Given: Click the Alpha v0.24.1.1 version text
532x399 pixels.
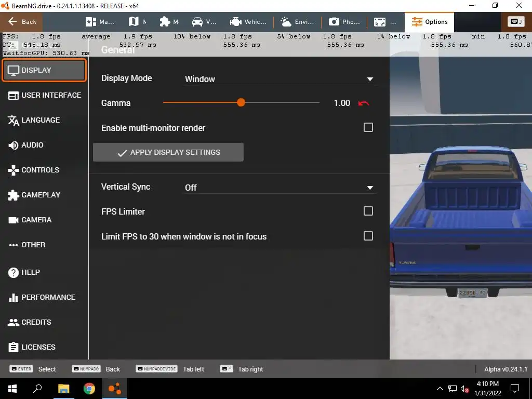Looking at the screenshot, I should tap(506, 369).
